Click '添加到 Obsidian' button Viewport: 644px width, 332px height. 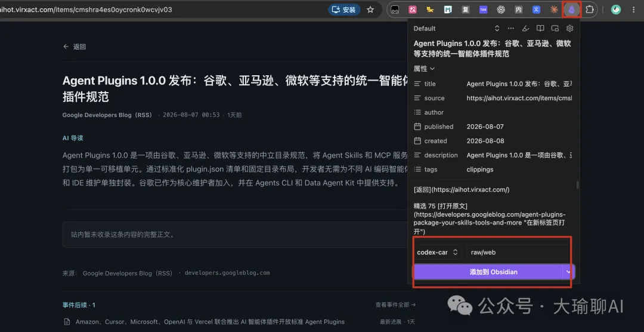click(488, 272)
